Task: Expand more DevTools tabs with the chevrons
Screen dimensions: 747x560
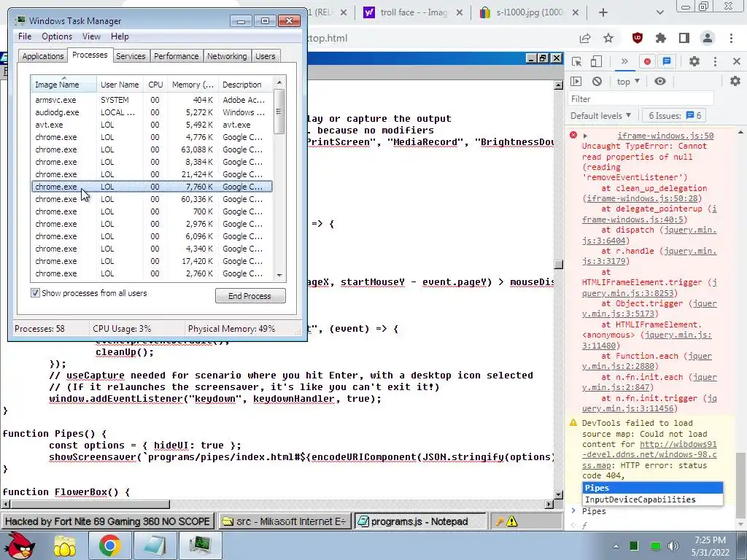Action: click(624, 61)
